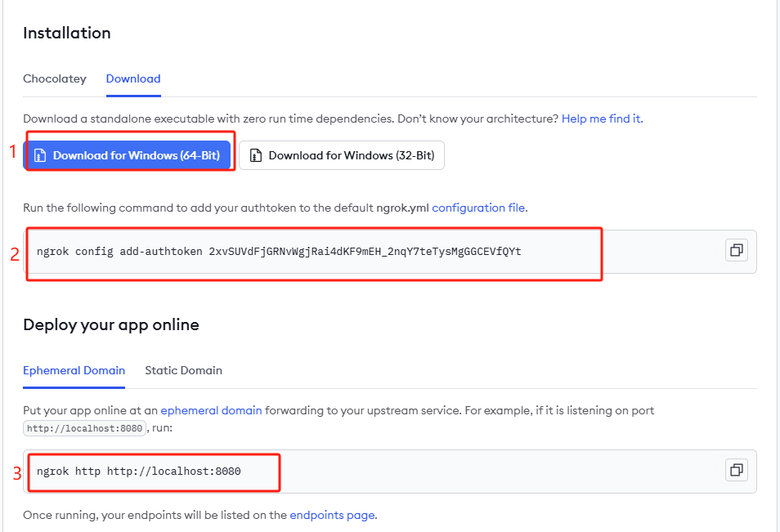780x532 pixels.
Task: Click the bold ngrok.yml text
Action: 402,208
